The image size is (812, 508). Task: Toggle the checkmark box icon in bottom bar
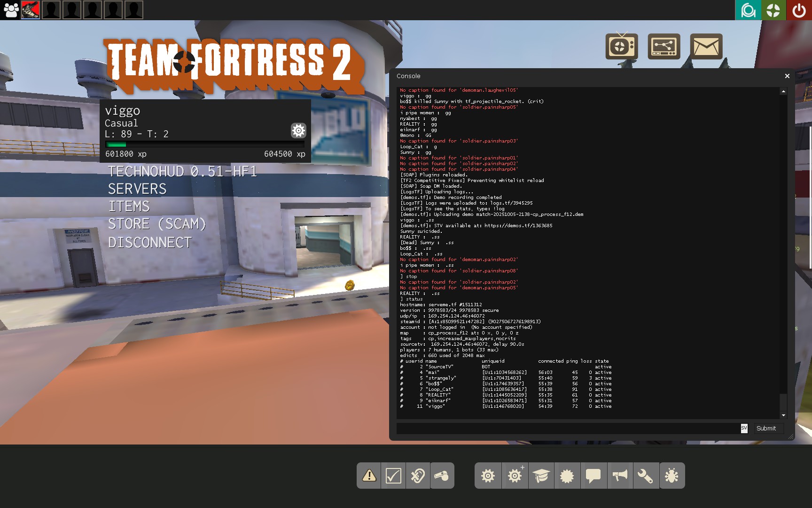(393, 476)
